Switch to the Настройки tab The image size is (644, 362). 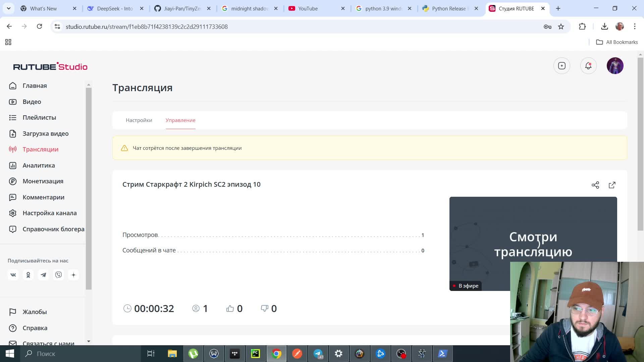(x=139, y=120)
